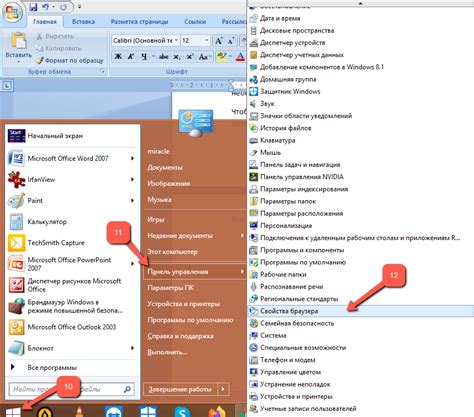Click the Paste (Вставить) icon in ribbon
The height and width of the screenshot is (417, 474).
pos(18,41)
